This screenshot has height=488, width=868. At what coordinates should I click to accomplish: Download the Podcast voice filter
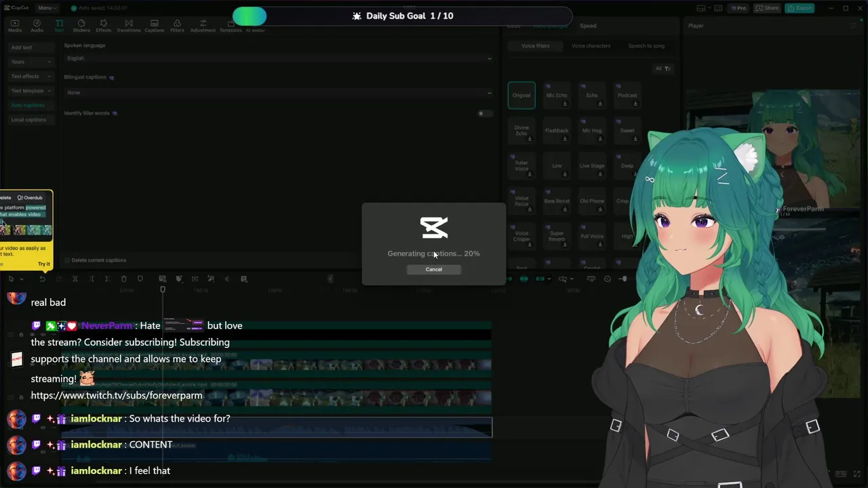(635, 104)
